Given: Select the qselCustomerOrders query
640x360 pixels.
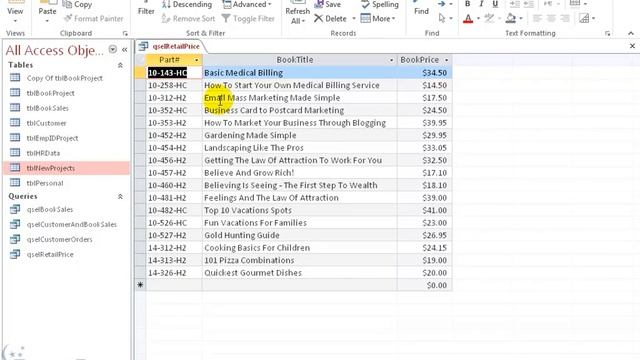Looking at the screenshot, I should tap(66, 239).
